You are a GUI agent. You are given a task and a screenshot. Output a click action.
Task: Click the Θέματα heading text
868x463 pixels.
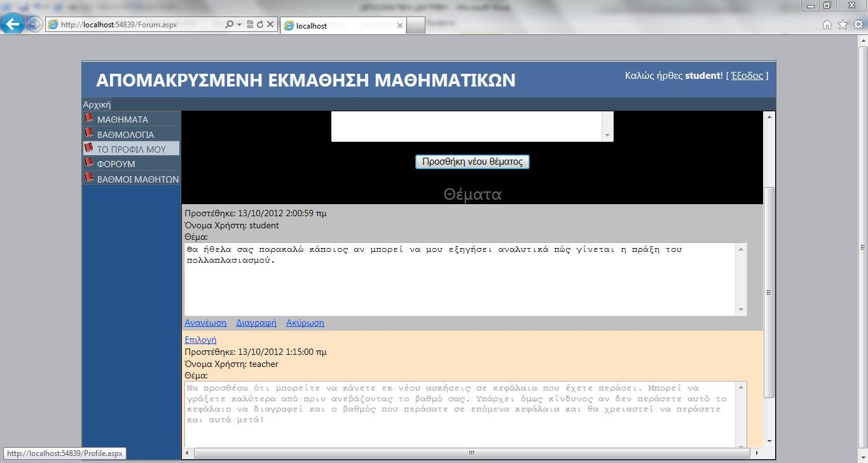(x=472, y=194)
